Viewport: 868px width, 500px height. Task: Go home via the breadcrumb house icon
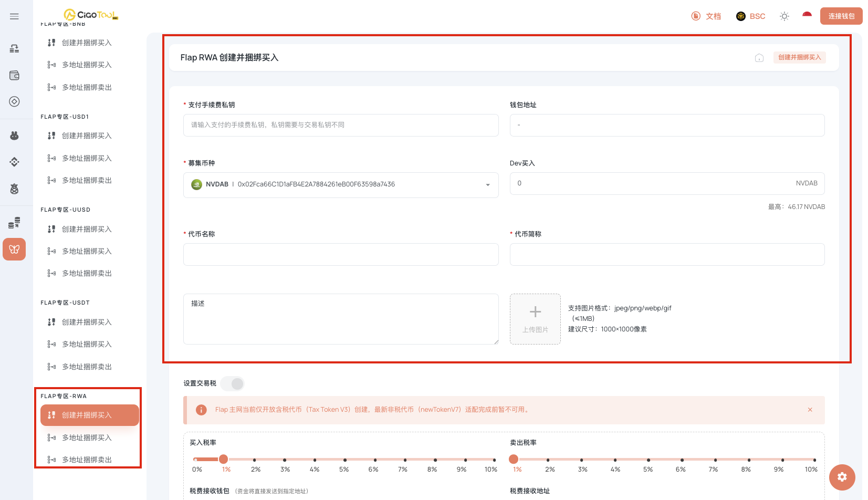[x=759, y=58]
